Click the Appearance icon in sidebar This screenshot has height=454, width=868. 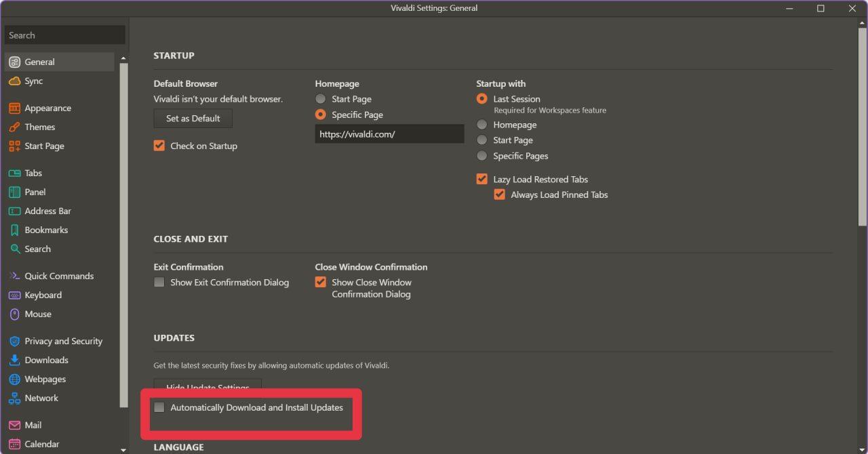[x=14, y=108]
